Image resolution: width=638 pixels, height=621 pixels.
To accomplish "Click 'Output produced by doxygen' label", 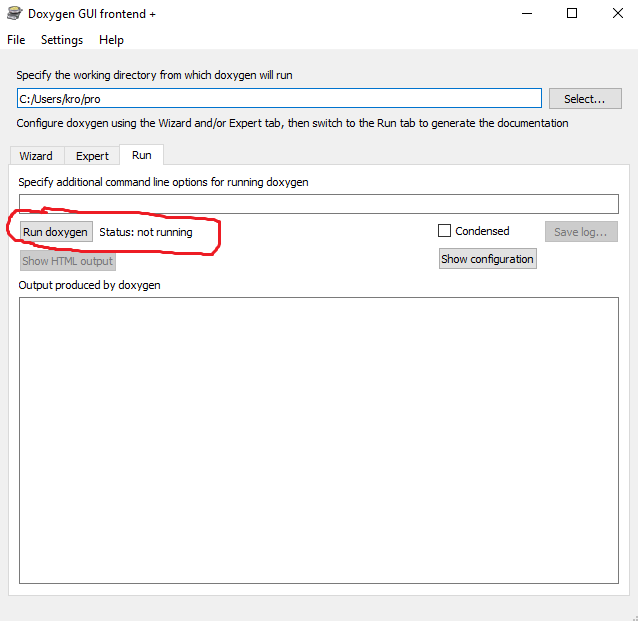I will click(x=90, y=285).
